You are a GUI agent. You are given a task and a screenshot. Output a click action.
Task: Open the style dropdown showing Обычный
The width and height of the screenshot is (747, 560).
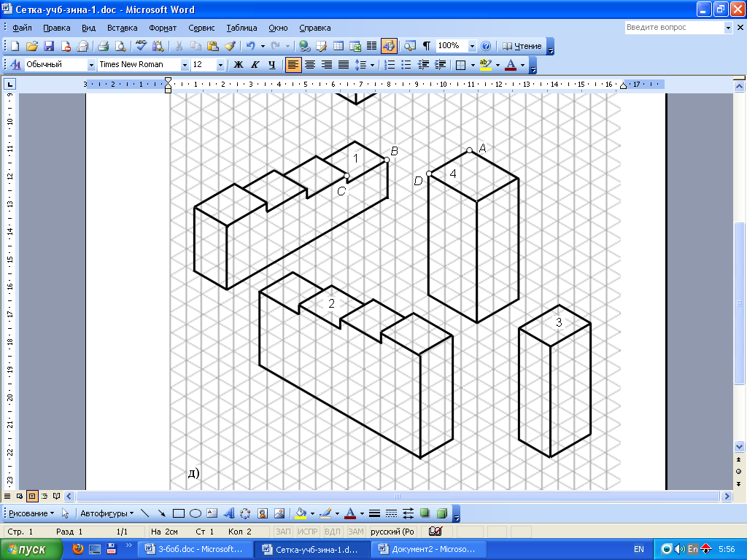[91, 65]
